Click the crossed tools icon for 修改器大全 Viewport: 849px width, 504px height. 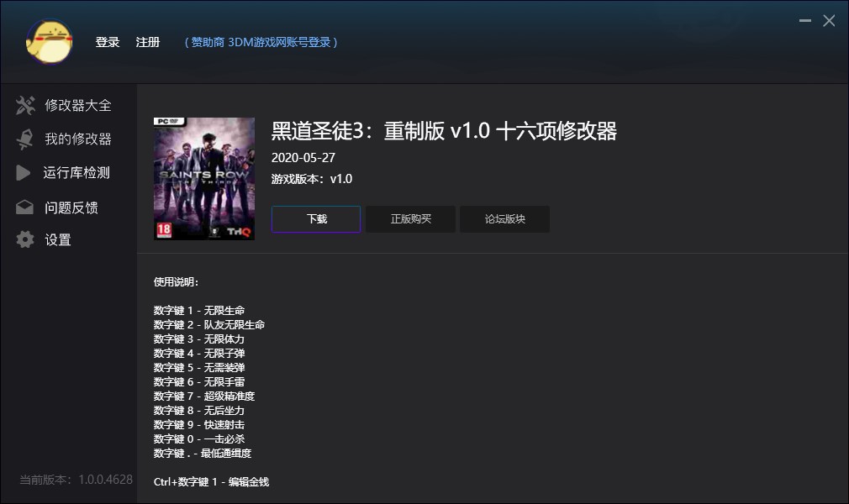tap(25, 105)
